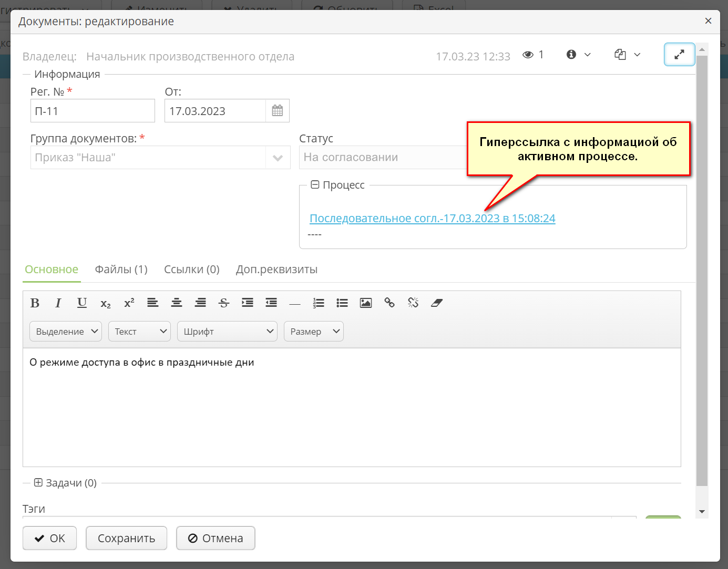Click the Рег. № input field
Screen dimensions: 728x569
click(93, 110)
